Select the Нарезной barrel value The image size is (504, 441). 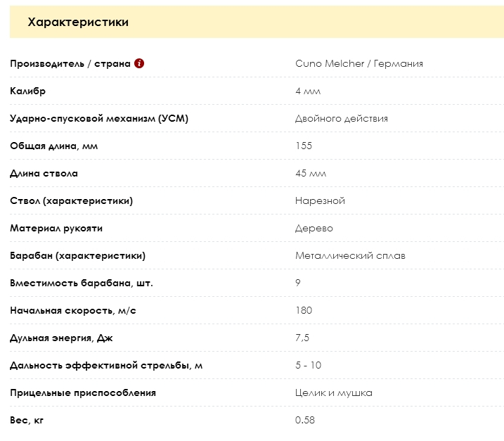[x=320, y=200]
